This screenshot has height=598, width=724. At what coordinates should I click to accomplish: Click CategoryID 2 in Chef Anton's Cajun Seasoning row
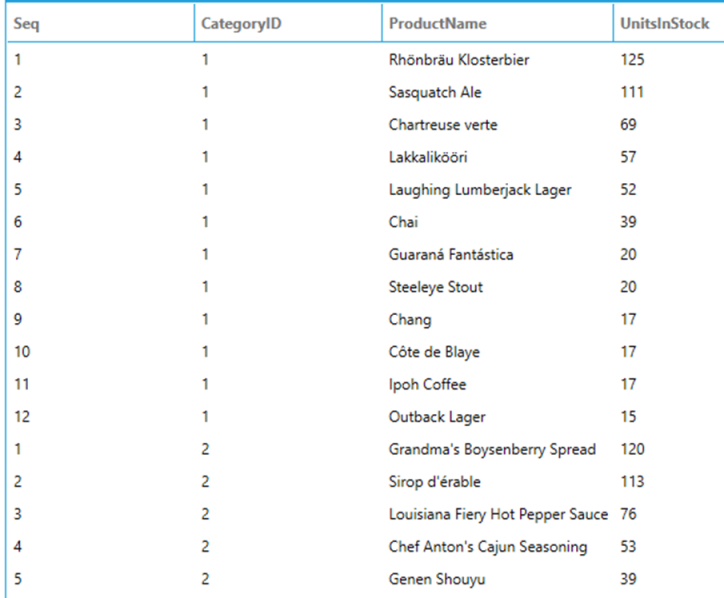pyautogui.click(x=205, y=547)
